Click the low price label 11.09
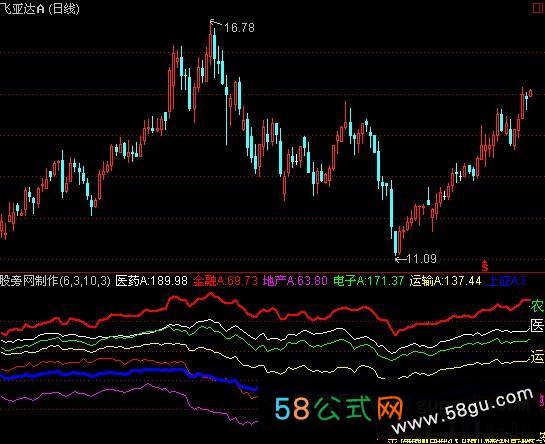 (421, 258)
